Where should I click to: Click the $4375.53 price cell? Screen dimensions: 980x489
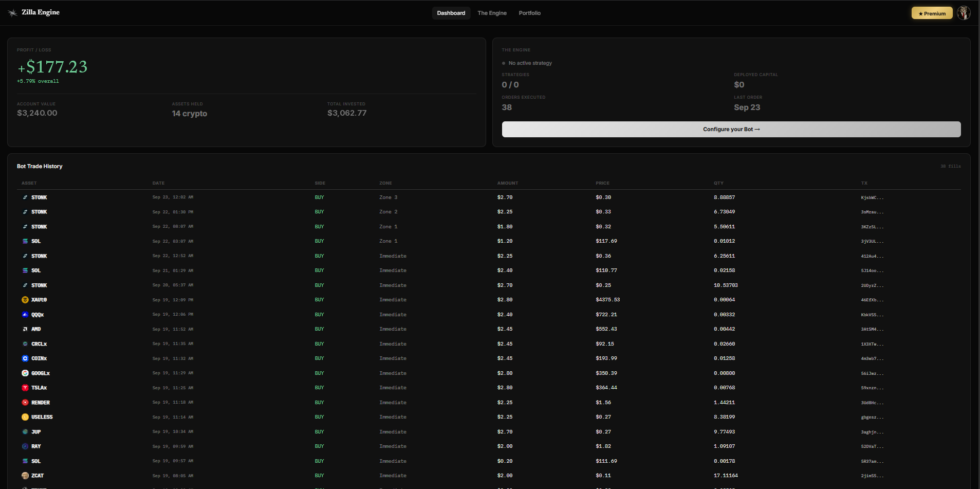click(607, 300)
